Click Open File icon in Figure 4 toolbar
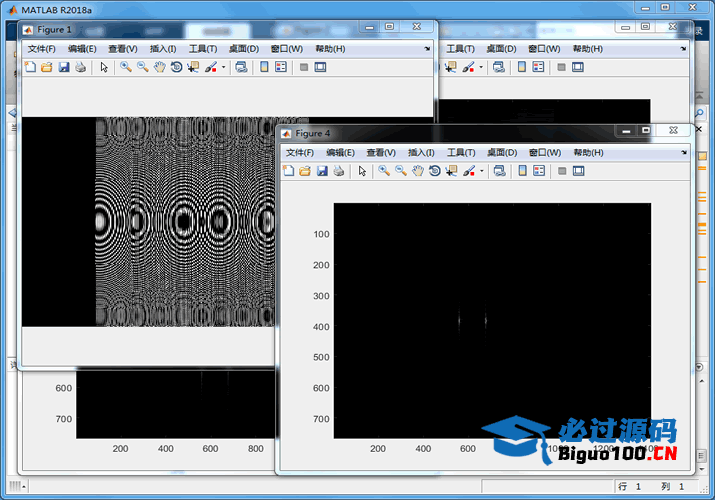This screenshot has width=715, height=500. click(305, 171)
